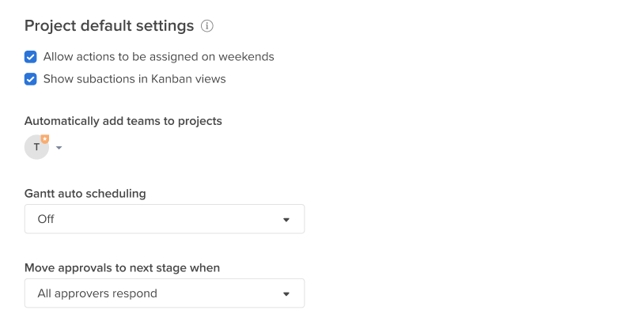The image size is (644, 329).
Task: Uncheck Allow actions to be assigned on weekends
Action: coord(30,57)
